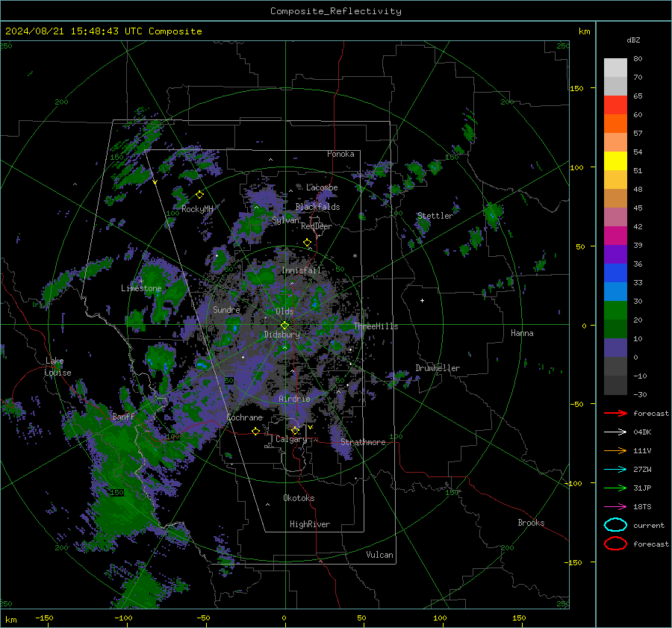
Task: Click the Brooks city label
Action: [531, 523]
